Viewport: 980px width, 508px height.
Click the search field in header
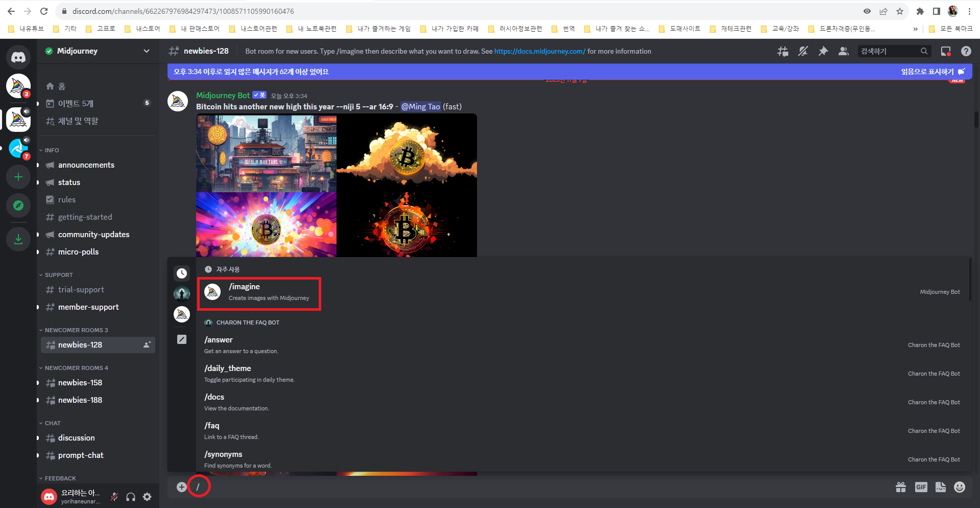894,51
